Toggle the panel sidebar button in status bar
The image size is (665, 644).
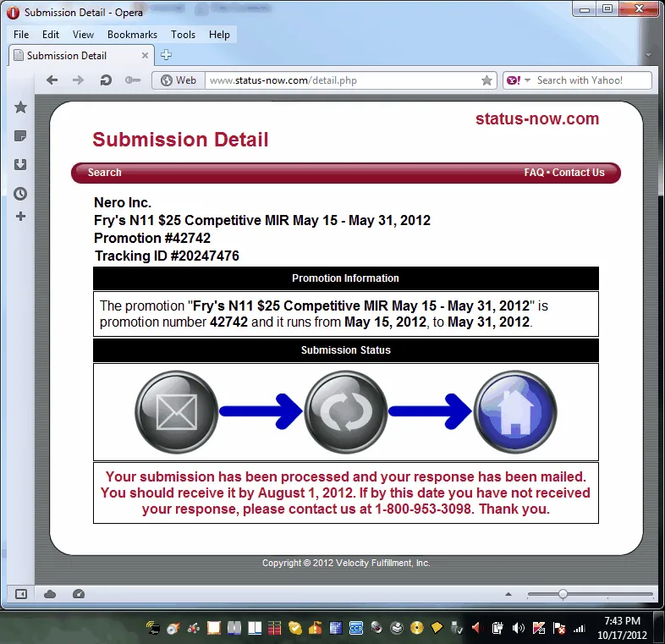[x=21, y=594]
